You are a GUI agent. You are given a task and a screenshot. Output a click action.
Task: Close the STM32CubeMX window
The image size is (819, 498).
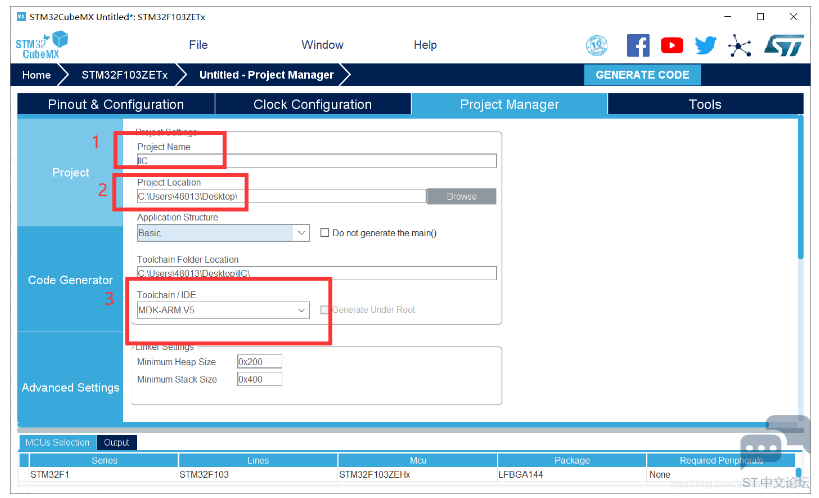(793, 17)
